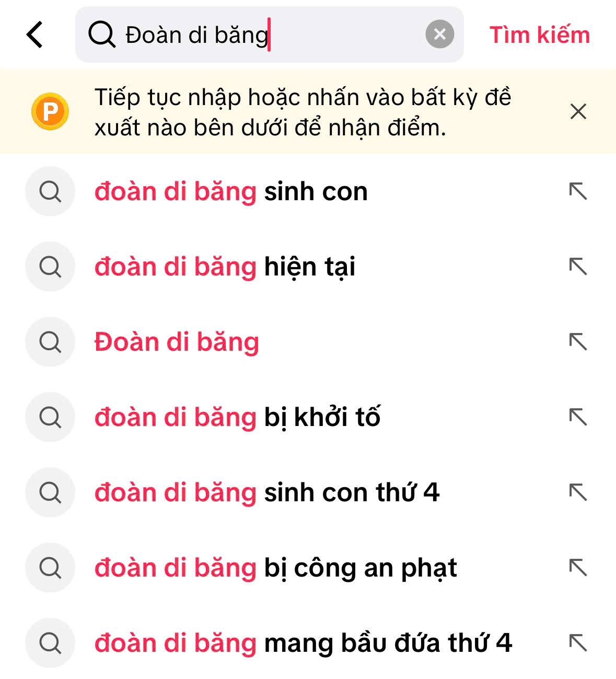Image resolution: width=616 pixels, height=679 pixels.
Task: Tap magnifier icon beside "hiện tại" suggestion
Action: [x=50, y=267]
